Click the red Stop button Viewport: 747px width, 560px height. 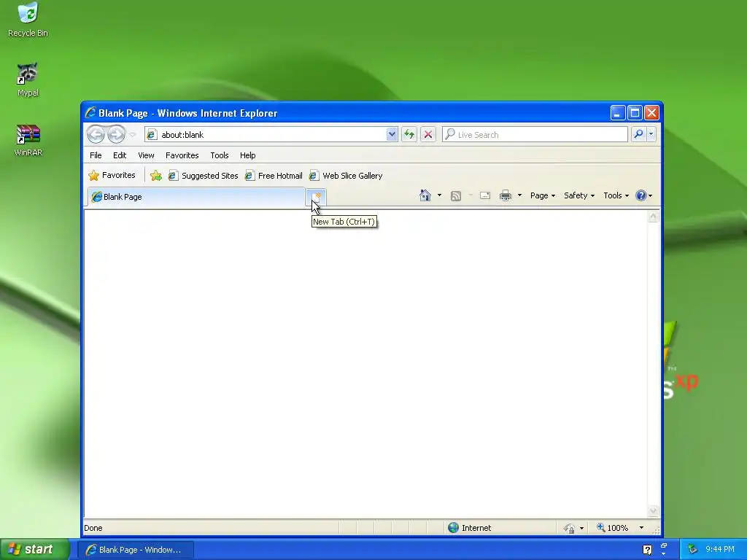[427, 135]
